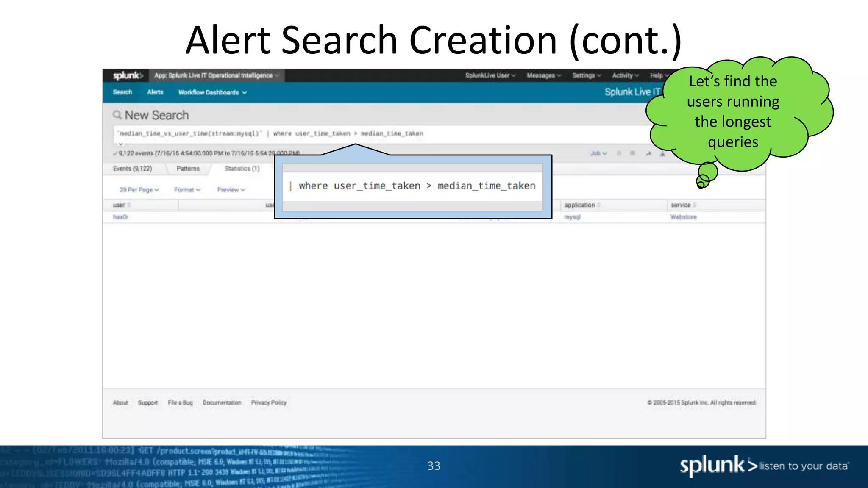The image size is (868, 488).
Task: Go to the Alerts nav item
Action: click(x=155, y=92)
